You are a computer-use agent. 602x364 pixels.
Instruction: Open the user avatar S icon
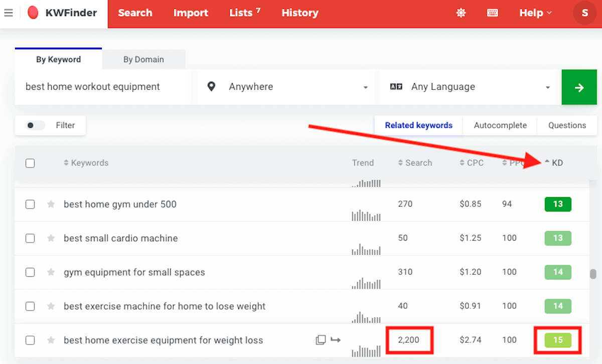click(x=584, y=13)
